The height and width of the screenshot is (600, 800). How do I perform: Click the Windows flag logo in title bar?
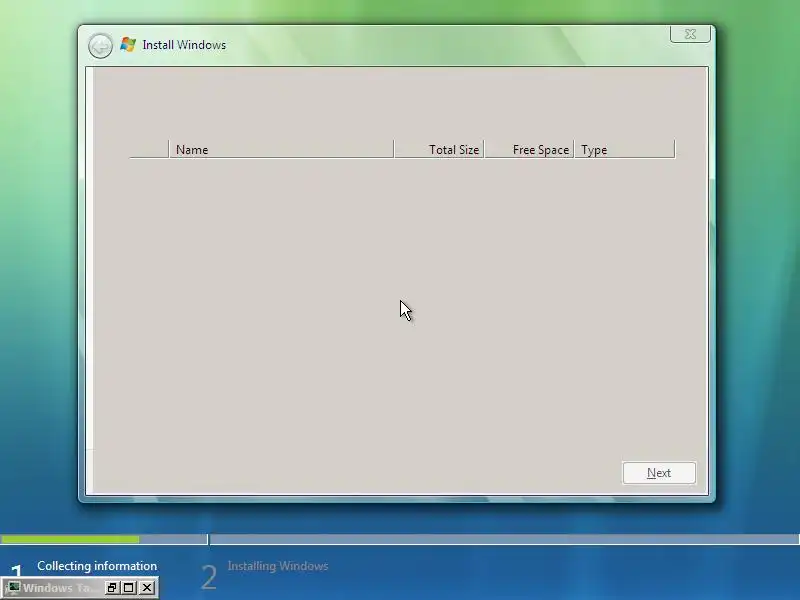(x=128, y=44)
